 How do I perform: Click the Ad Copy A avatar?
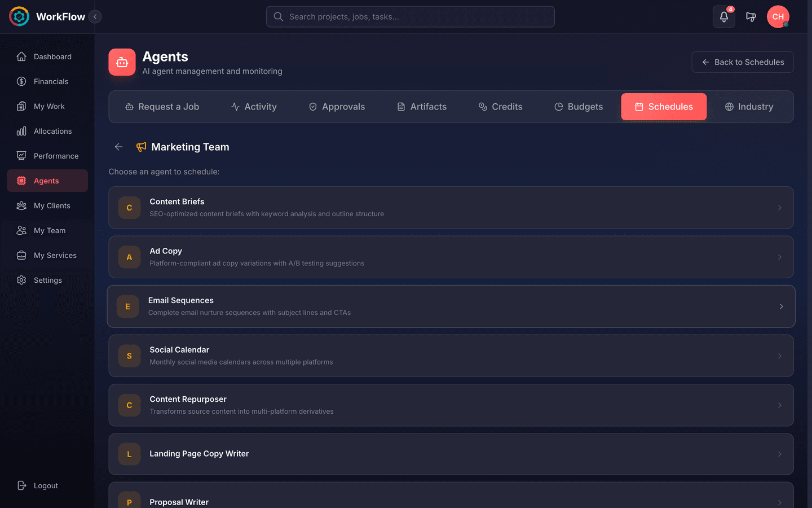(129, 257)
